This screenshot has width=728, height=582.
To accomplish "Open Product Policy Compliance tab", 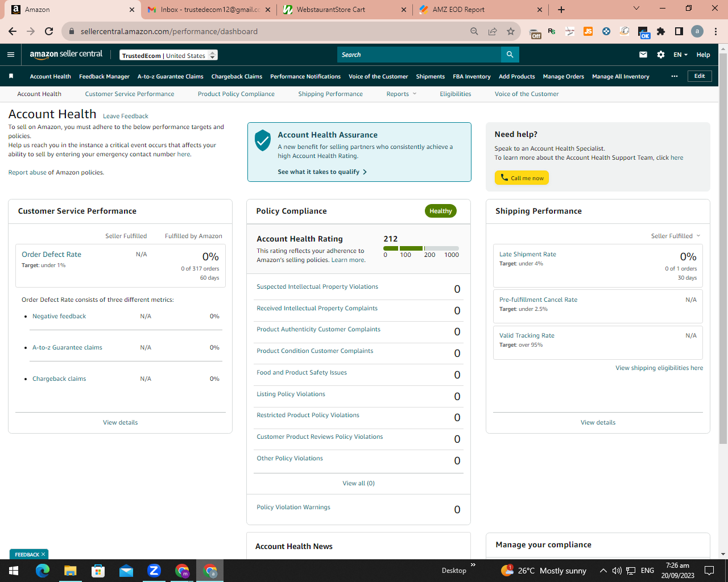I will tap(236, 94).
